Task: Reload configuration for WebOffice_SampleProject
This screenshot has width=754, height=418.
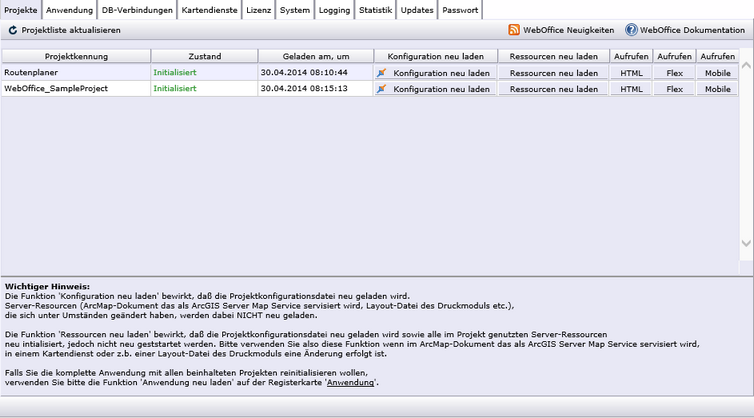Action: 435,89
